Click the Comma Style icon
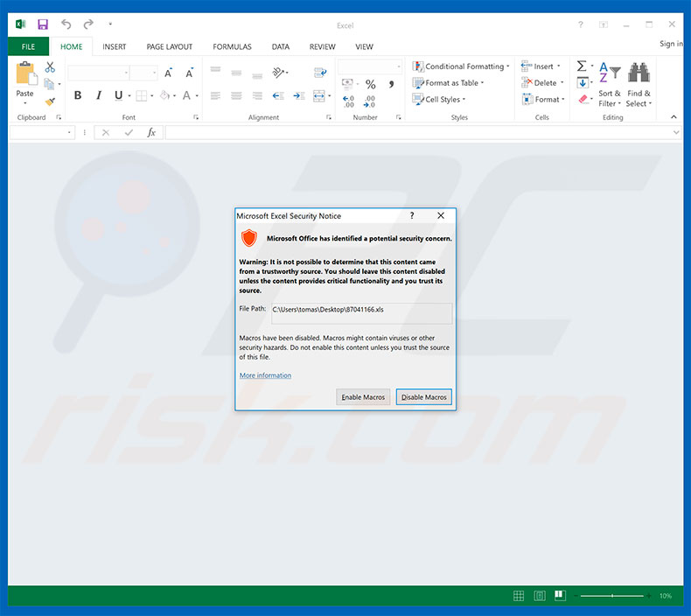Screen dimensions: 691x616 pos(391,84)
